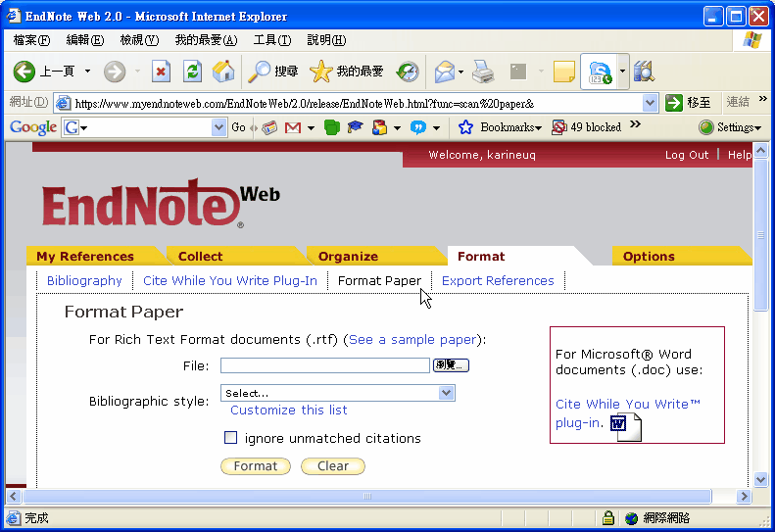Click the Stop loading toolbar icon

(161, 72)
